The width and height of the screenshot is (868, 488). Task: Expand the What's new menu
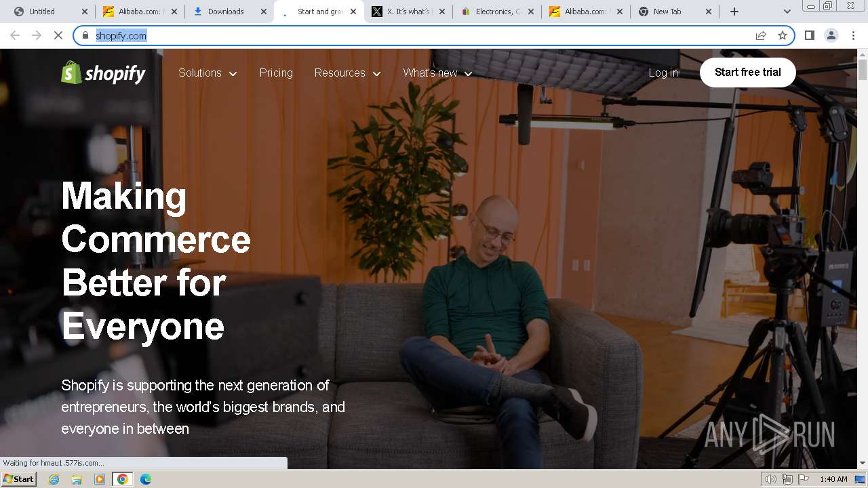[437, 73]
